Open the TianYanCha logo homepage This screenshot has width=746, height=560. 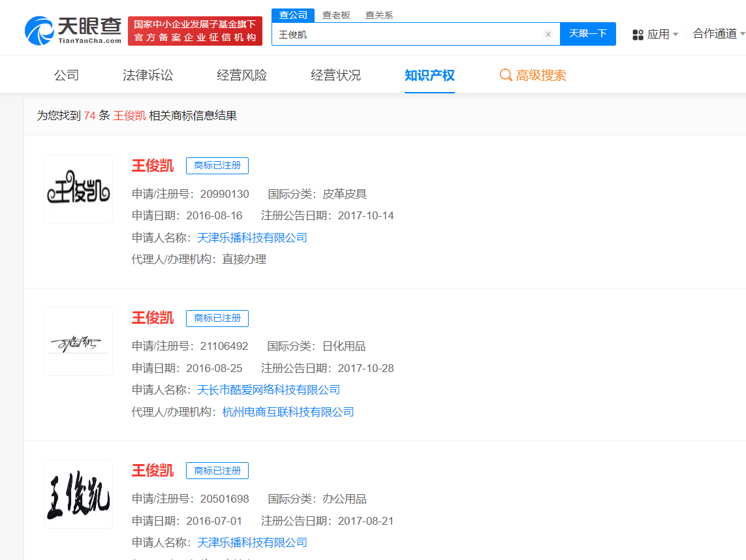pyautogui.click(x=73, y=31)
